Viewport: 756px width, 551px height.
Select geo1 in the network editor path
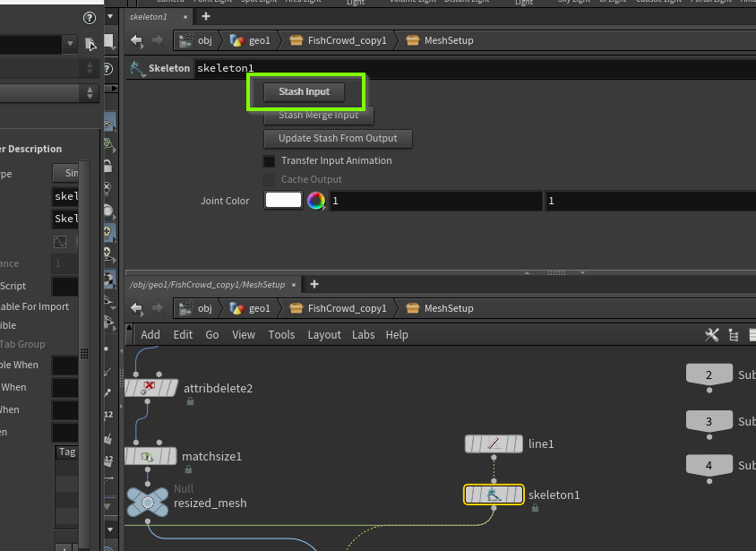click(250, 308)
